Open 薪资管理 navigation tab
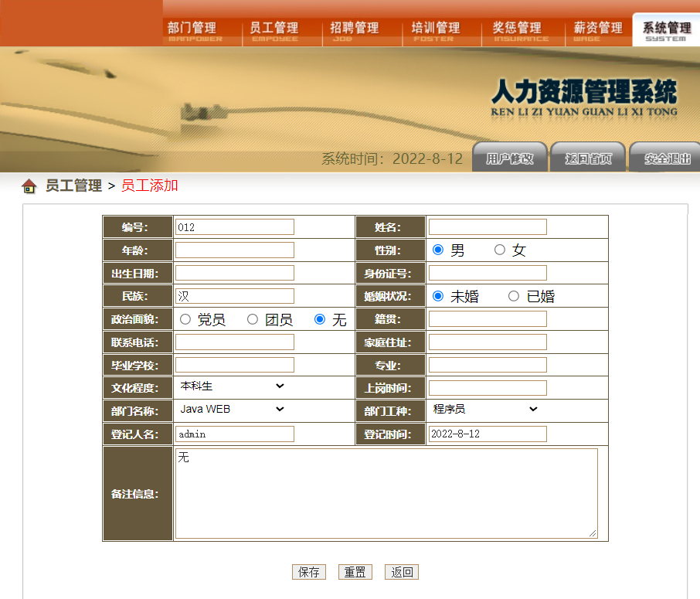The height and width of the screenshot is (599, 700). pos(598,31)
